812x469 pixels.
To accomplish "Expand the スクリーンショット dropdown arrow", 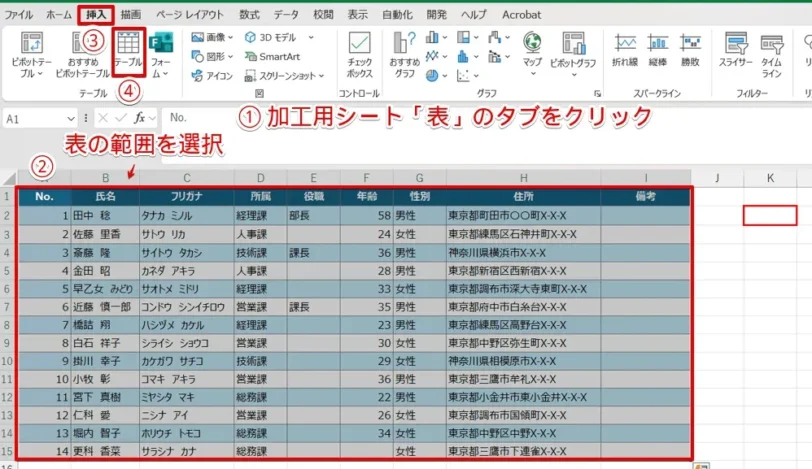I will pos(322,76).
